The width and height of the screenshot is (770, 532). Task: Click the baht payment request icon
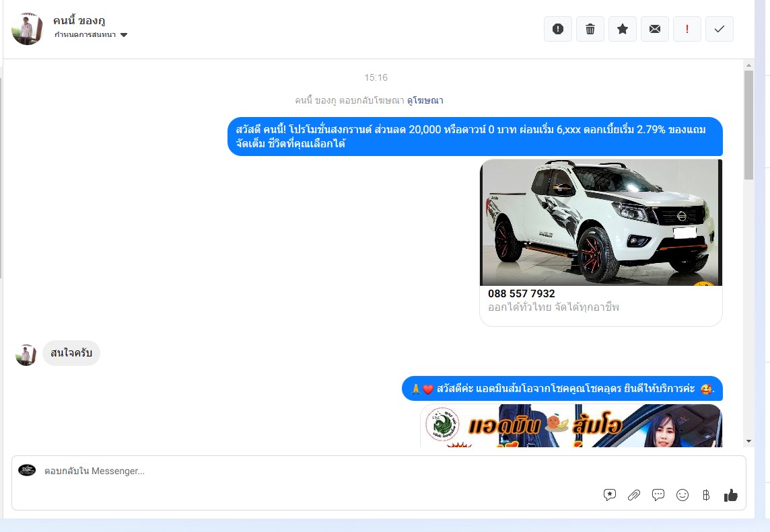[706, 495]
